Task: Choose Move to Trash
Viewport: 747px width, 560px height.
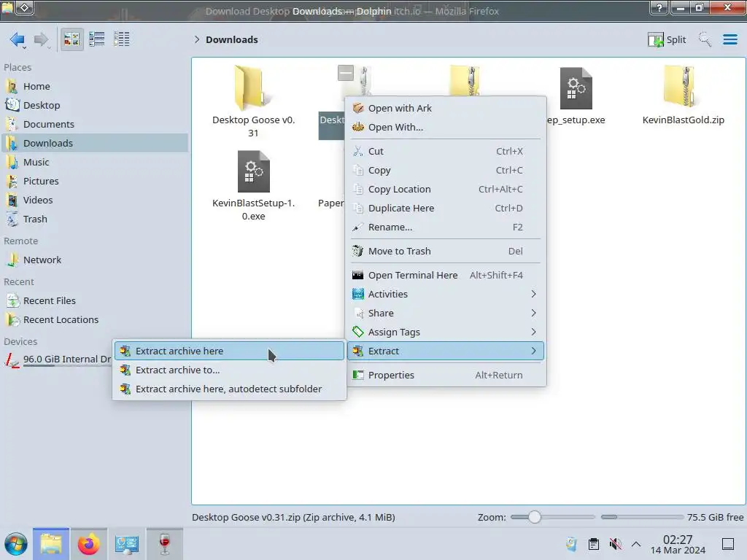Action: pos(446,252)
